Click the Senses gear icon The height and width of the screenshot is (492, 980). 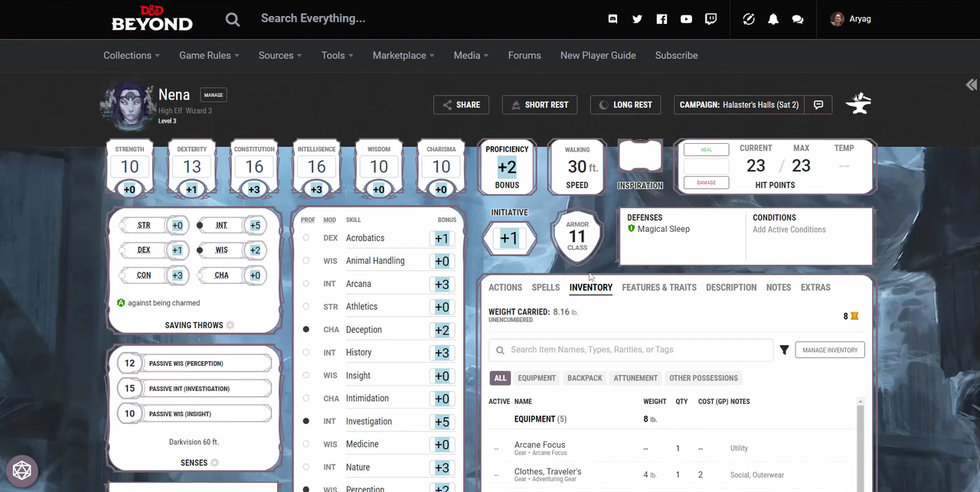(x=215, y=463)
